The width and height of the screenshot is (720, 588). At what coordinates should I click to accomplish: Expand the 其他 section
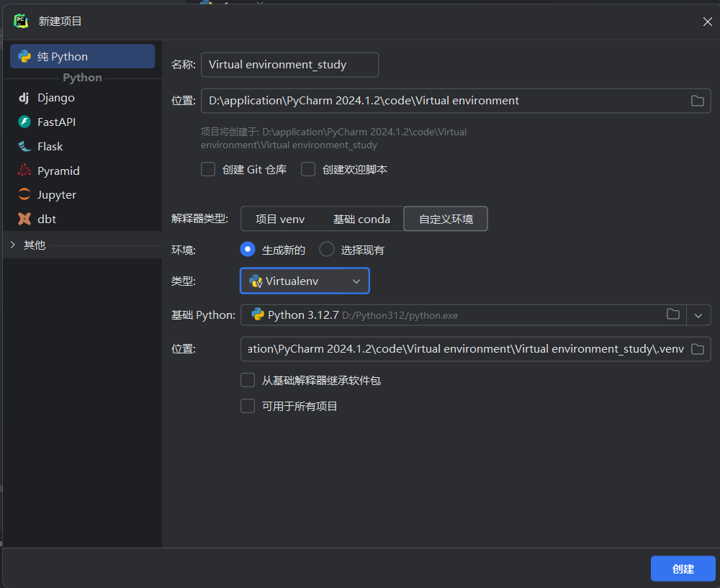pyautogui.click(x=13, y=245)
